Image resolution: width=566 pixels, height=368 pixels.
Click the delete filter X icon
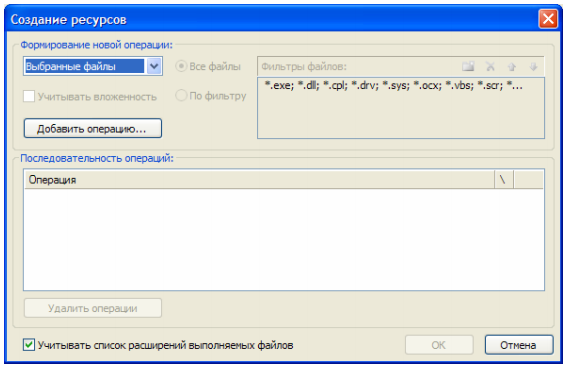(x=490, y=66)
